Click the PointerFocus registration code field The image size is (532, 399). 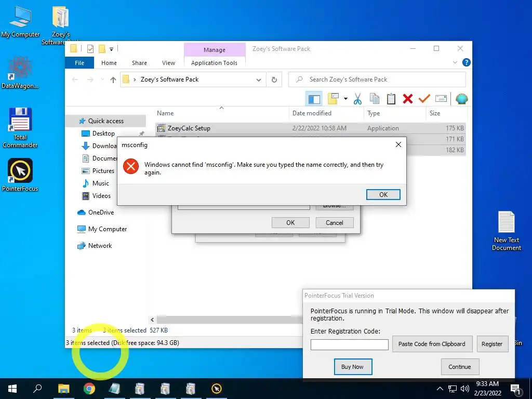coord(350,344)
